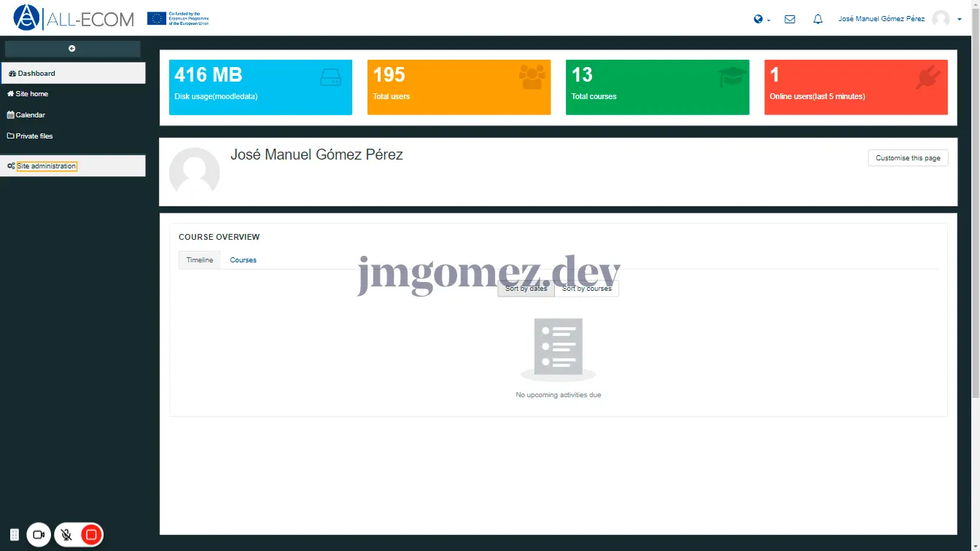Viewport: 980px width, 551px height.
Task: Open the Total courses green card
Action: coord(657,87)
